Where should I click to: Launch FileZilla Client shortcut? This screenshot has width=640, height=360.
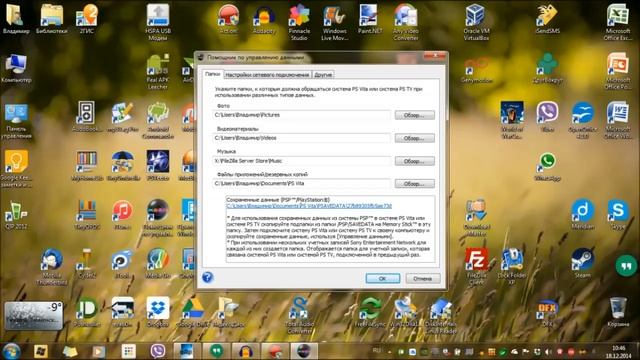(476, 267)
